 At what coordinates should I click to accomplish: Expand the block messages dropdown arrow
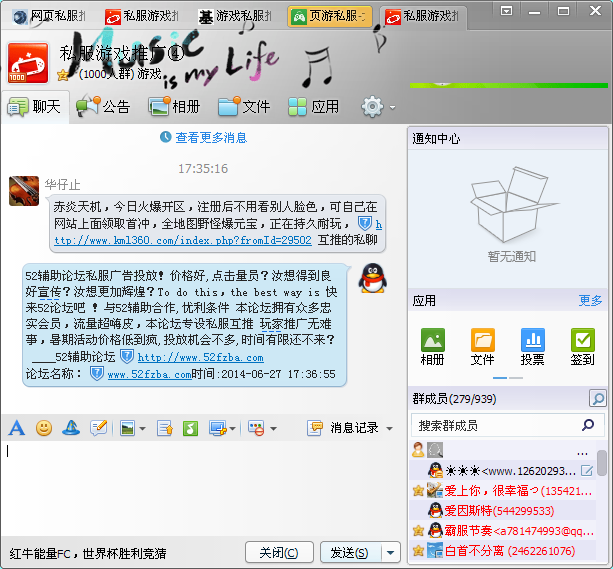click(x=273, y=429)
